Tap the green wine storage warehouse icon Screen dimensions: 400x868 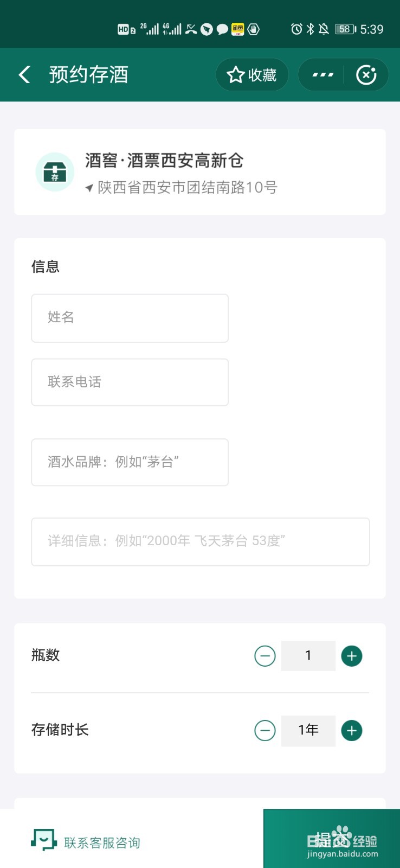[x=55, y=172]
